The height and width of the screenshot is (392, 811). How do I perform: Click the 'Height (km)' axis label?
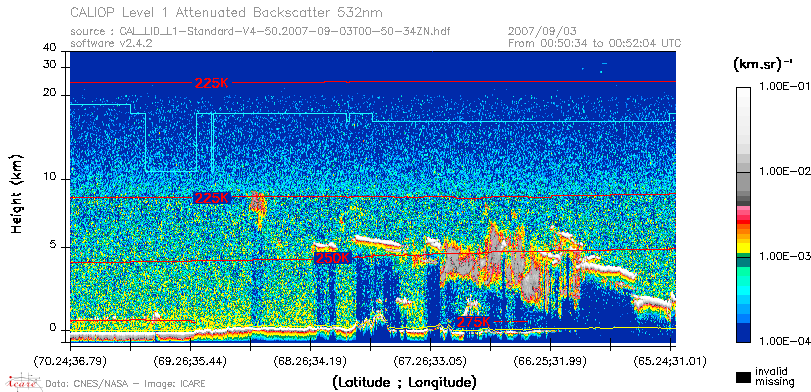point(17,193)
